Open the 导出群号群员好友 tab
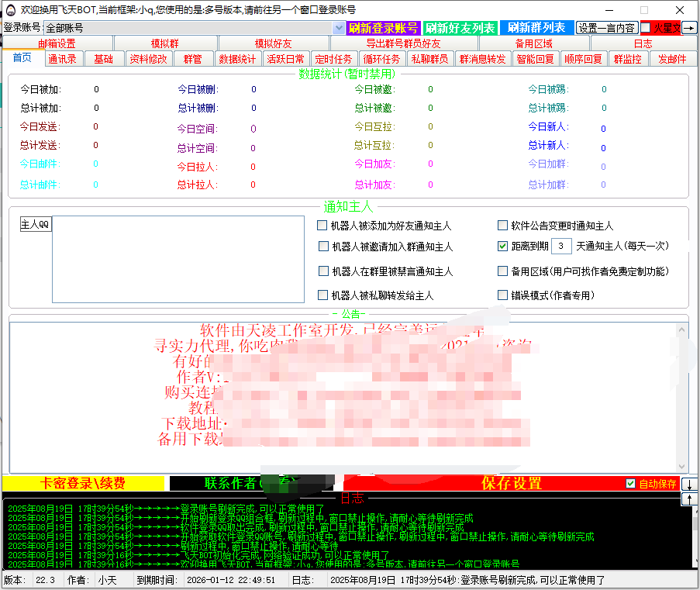Image resolution: width=700 pixels, height=590 pixels. pyautogui.click(x=403, y=43)
